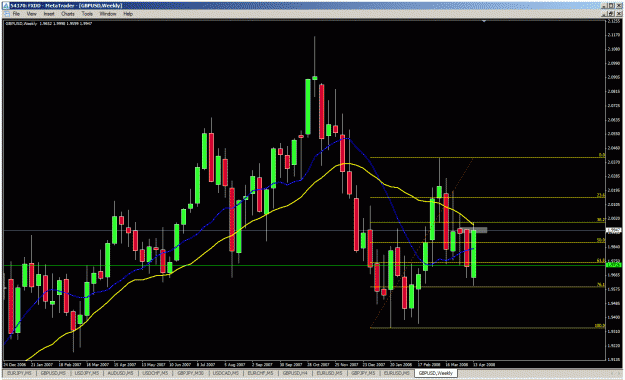Viewport: 625px width, 380px height.
Task: Click the 17 Feb 2008 date label
Action: point(428,364)
